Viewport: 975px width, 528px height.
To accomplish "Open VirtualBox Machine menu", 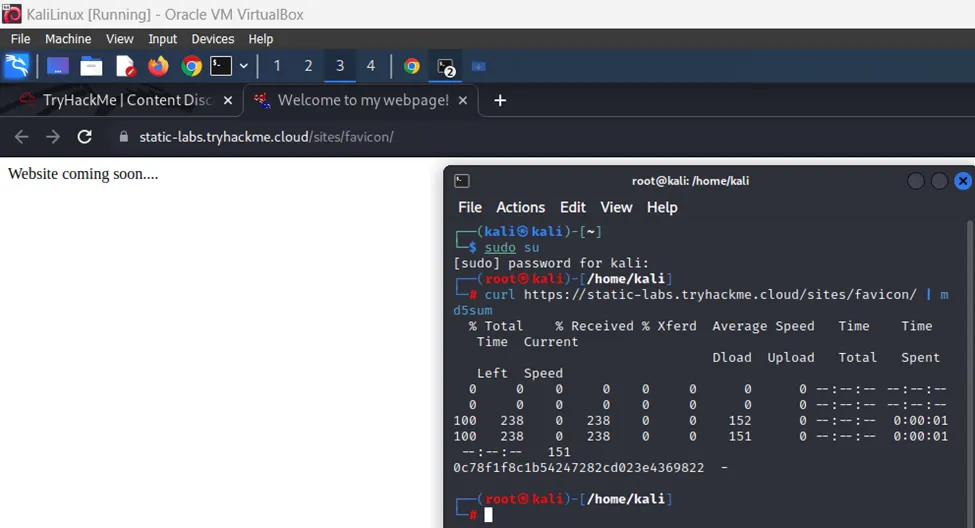I will click(68, 39).
